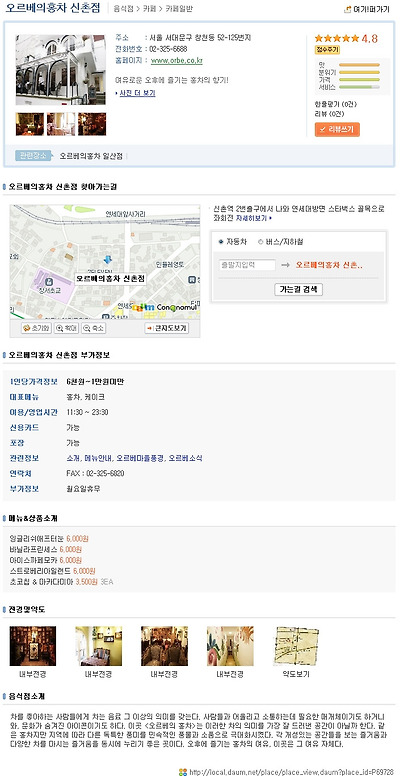Open the 약도보기 sketch map thumbnail

point(296,646)
